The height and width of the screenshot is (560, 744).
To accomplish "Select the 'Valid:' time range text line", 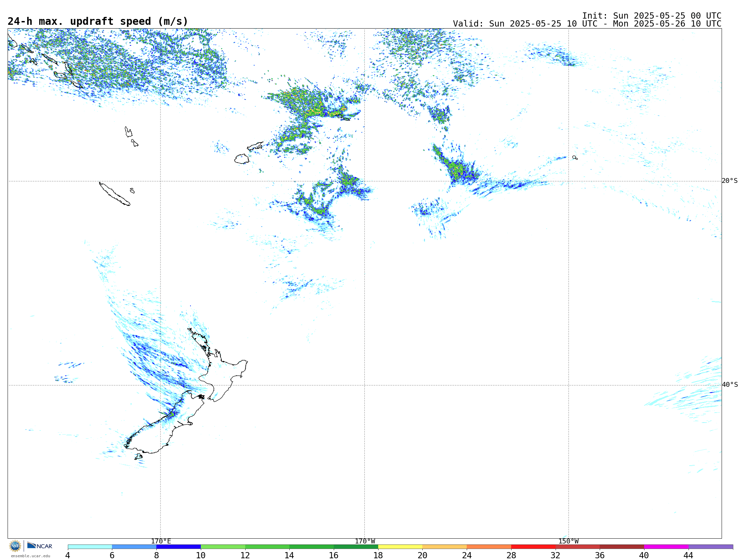I will (587, 24).
